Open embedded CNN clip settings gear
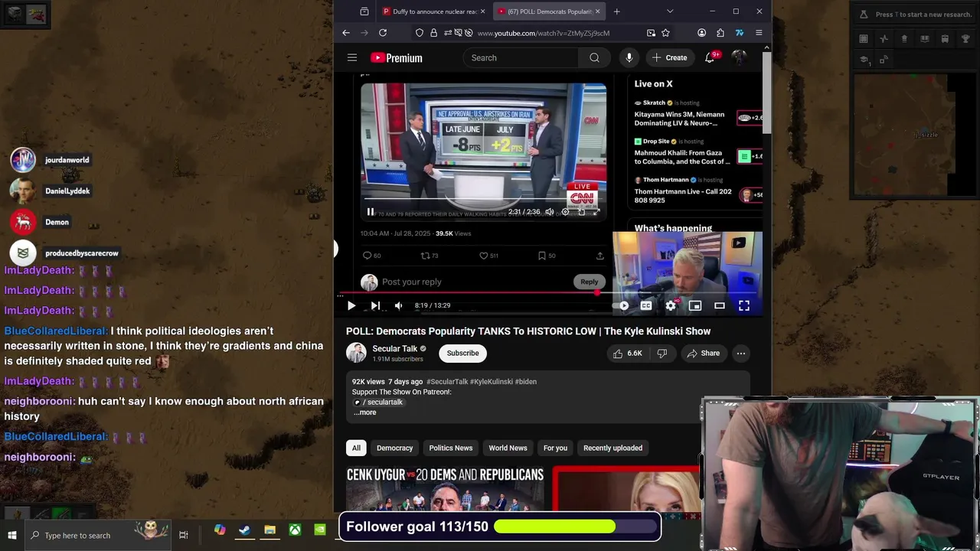The width and height of the screenshot is (980, 551). pos(566,212)
